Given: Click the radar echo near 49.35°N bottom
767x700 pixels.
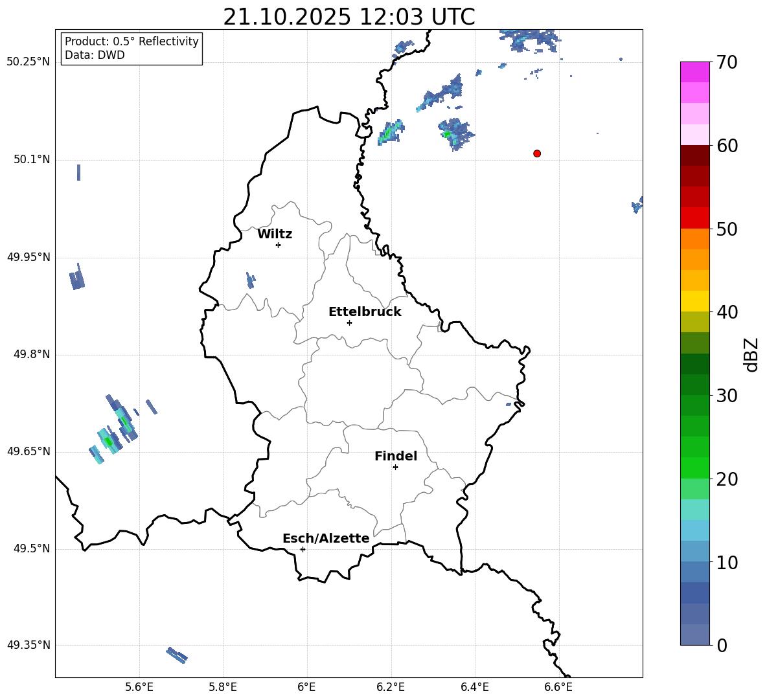Looking at the screenshot, I should click(177, 655).
